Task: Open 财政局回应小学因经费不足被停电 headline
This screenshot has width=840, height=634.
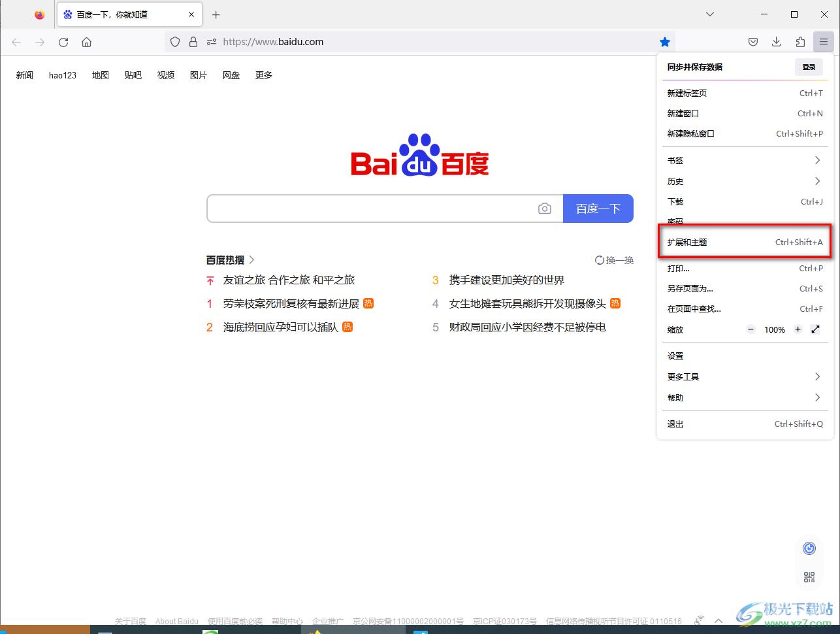Action: click(x=528, y=327)
